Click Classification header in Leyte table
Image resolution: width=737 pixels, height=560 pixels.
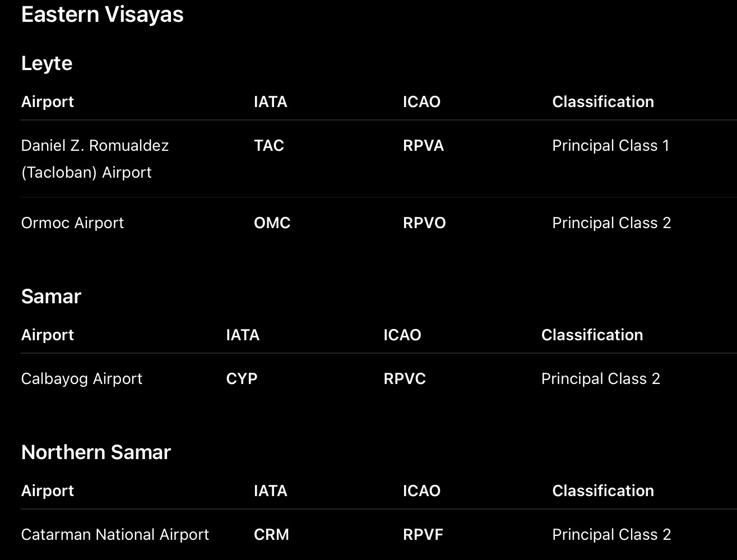click(603, 102)
